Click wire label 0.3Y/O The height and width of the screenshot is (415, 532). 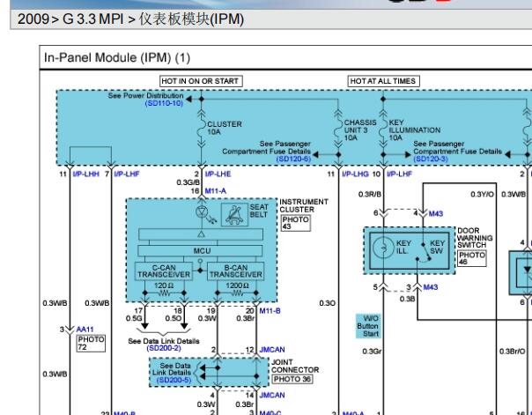click(482, 195)
